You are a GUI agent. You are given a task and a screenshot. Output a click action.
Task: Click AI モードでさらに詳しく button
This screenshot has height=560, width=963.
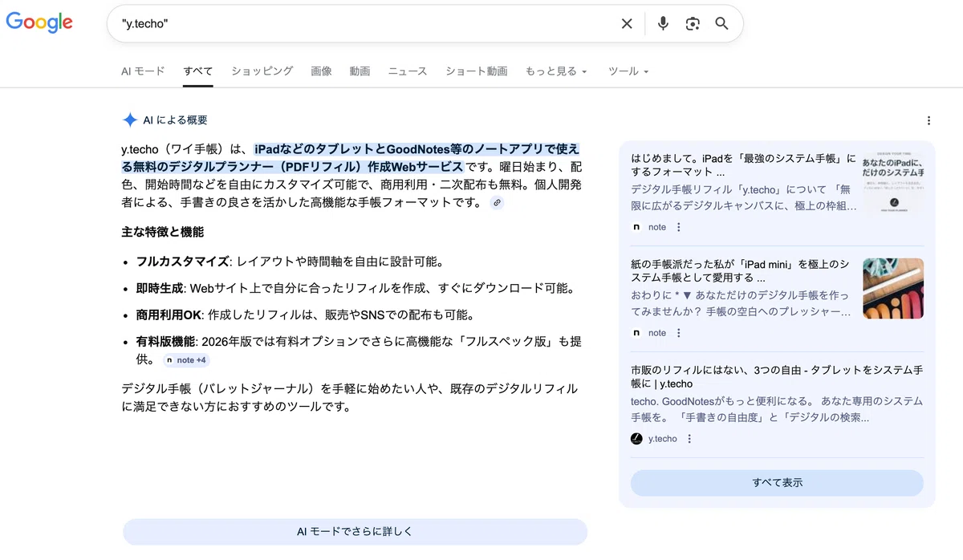pos(355,532)
